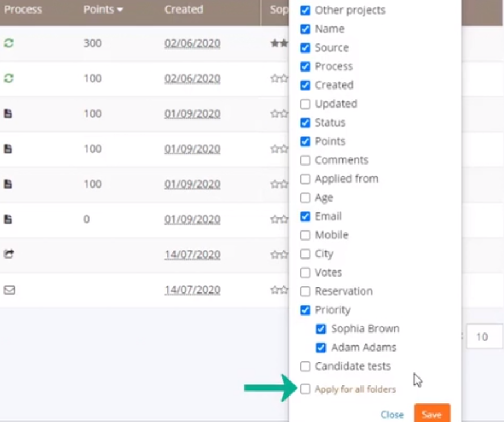Enable the Age column checkbox
This screenshot has width=504, height=422.
[305, 198]
